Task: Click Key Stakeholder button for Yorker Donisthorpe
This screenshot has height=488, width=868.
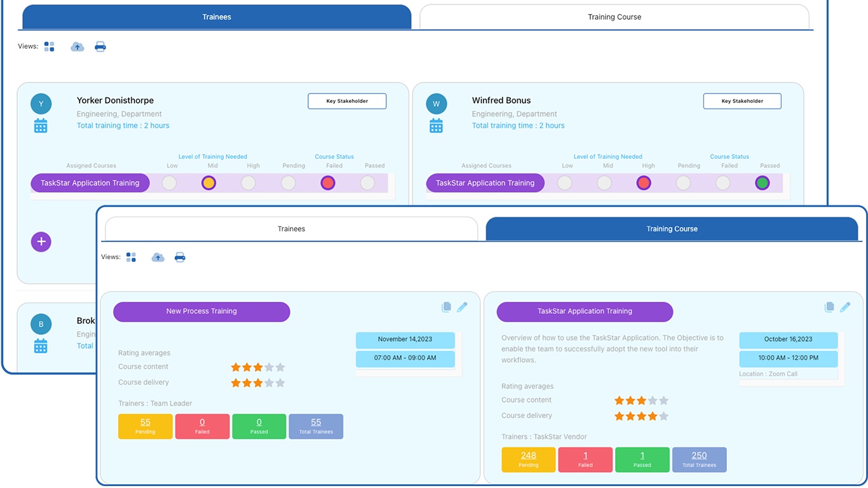Action: [x=347, y=101]
